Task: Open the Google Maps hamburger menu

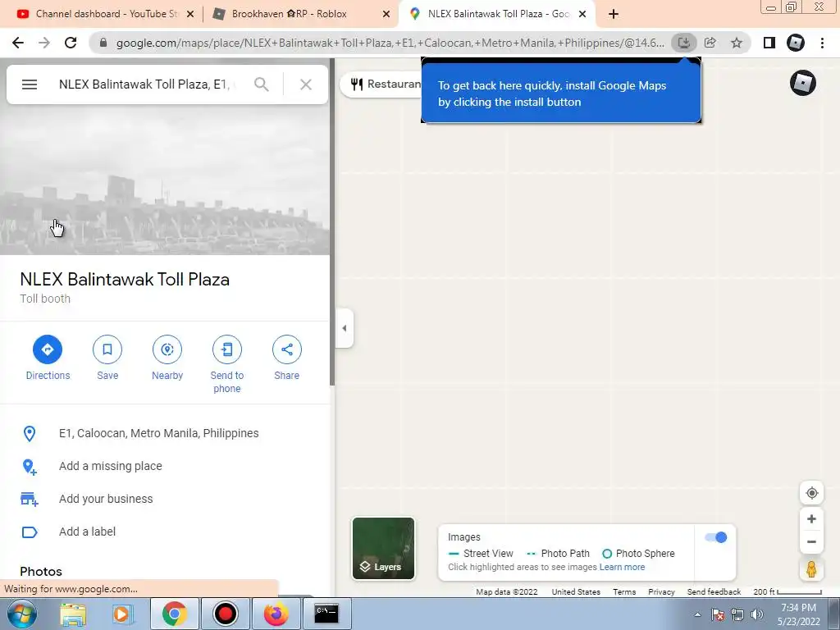Action: tap(30, 84)
